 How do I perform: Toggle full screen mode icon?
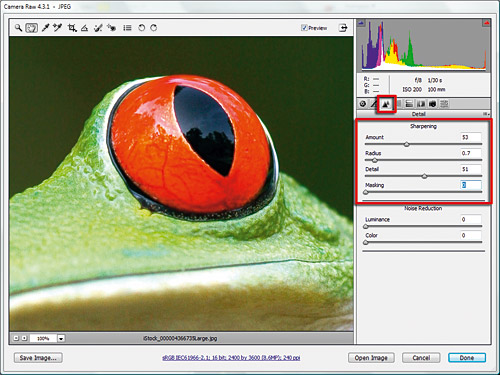click(x=343, y=28)
